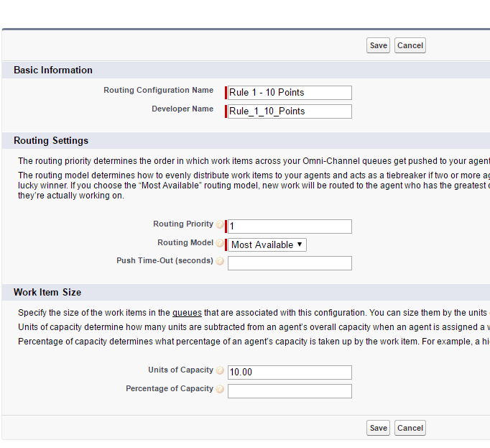Click the empty Percentage of Capacity field
This screenshot has height=448, width=490.
[290, 391]
